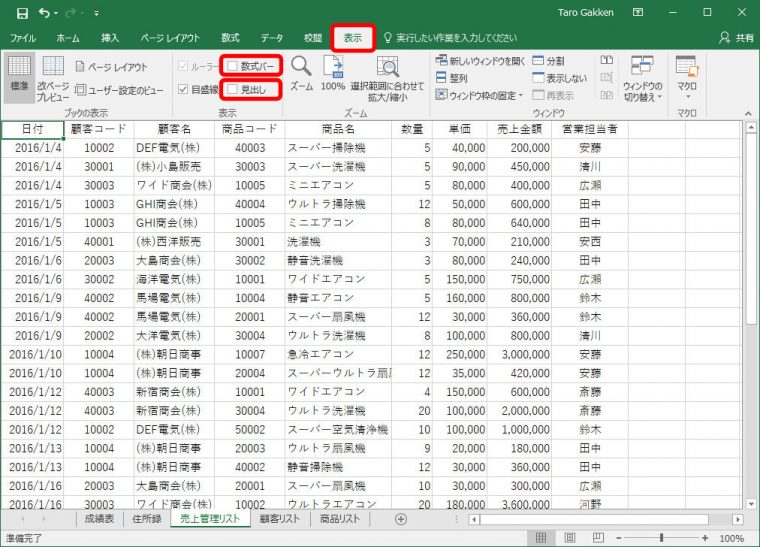760x547 pixels.
Task: Select the 営業担当者 header cell
Action: [590, 129]
